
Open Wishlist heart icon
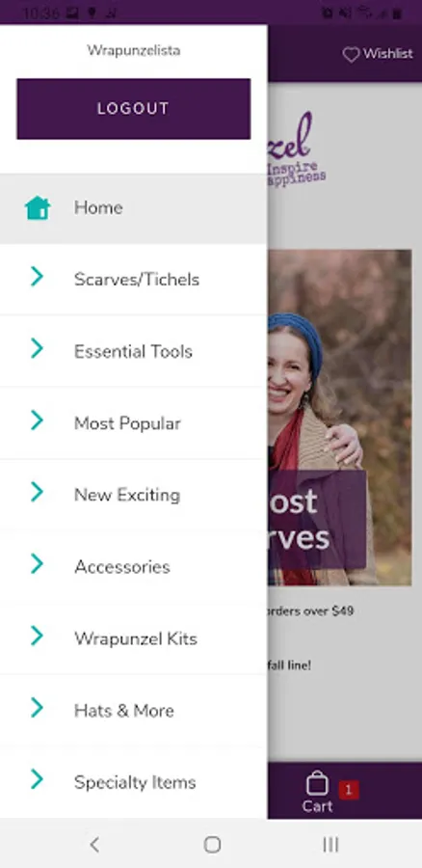tap(351, 54)
